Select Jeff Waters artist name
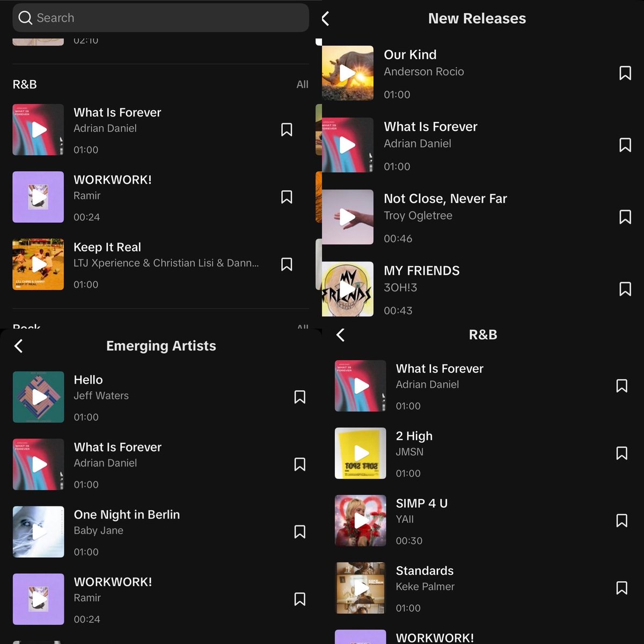 click(101, 396)
